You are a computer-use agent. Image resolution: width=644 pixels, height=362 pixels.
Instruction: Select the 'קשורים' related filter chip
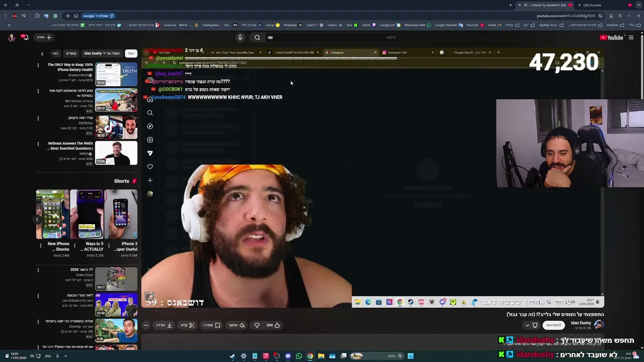click(71, 53)
